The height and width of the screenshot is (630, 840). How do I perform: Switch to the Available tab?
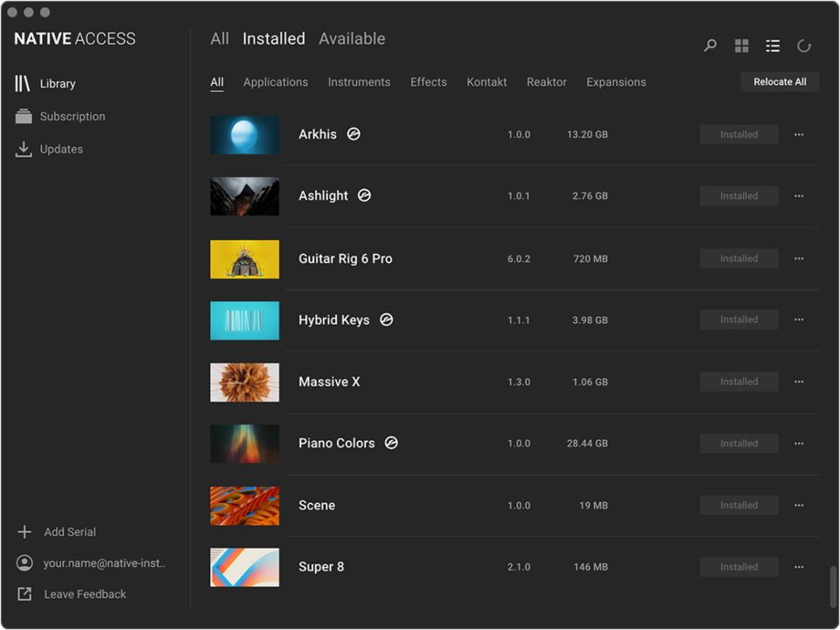[352, 38]
